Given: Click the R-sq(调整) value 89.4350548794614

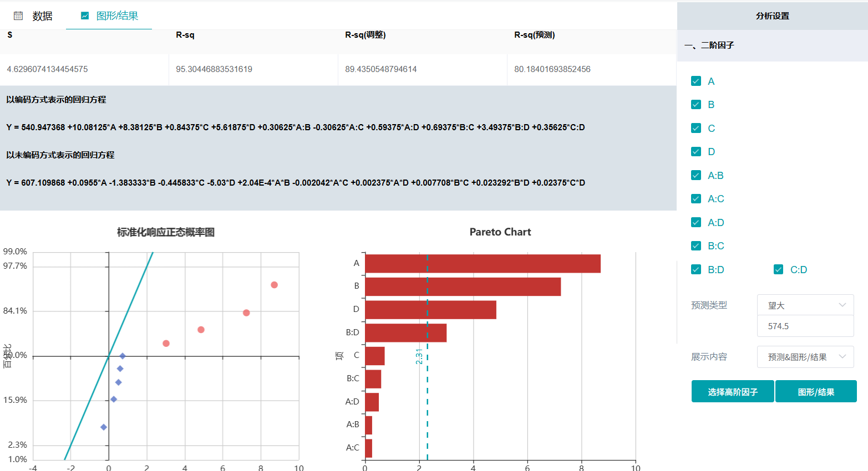Looking at the screenshot, I should pyautogui.click(x=381, y=69).
